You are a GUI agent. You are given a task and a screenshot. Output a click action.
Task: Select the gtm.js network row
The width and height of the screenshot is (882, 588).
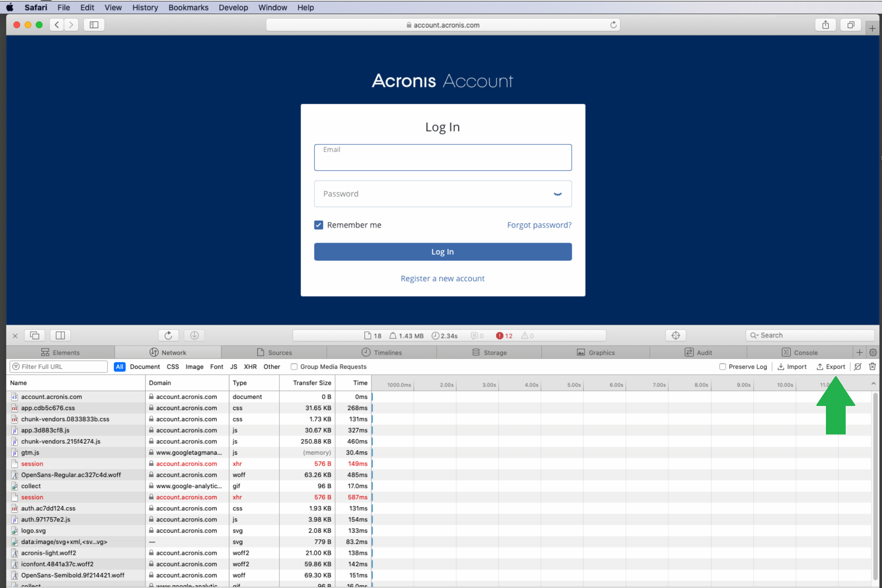189,453
